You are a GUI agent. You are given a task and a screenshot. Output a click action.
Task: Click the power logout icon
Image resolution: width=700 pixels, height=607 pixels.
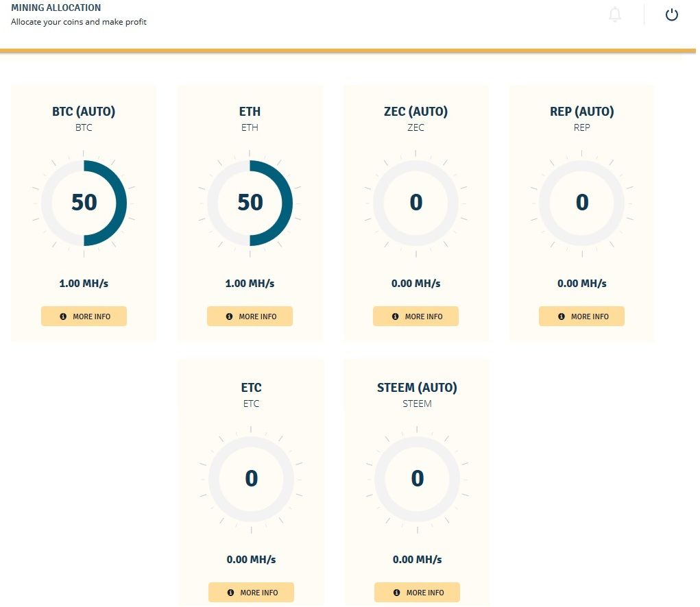[x=671, y=14]
